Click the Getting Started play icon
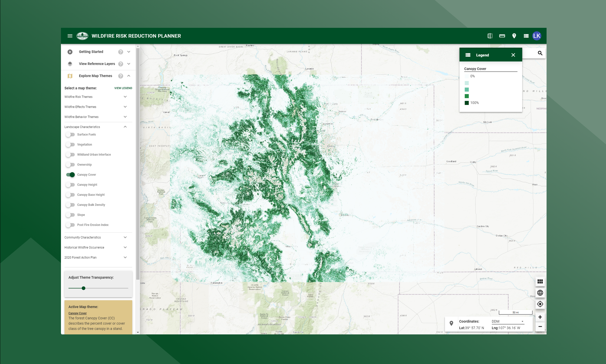606x364 pixels. click(70, 52)
